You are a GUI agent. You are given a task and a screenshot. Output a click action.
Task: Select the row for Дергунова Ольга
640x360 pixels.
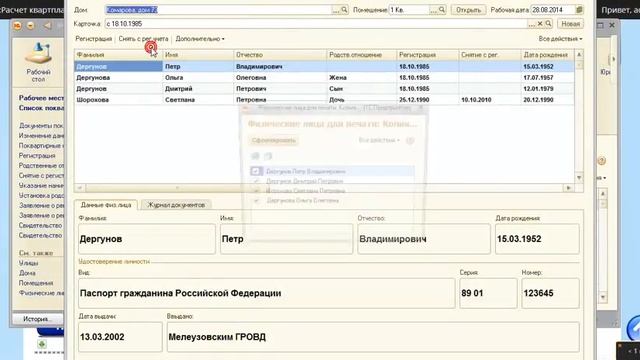point(324,78)
